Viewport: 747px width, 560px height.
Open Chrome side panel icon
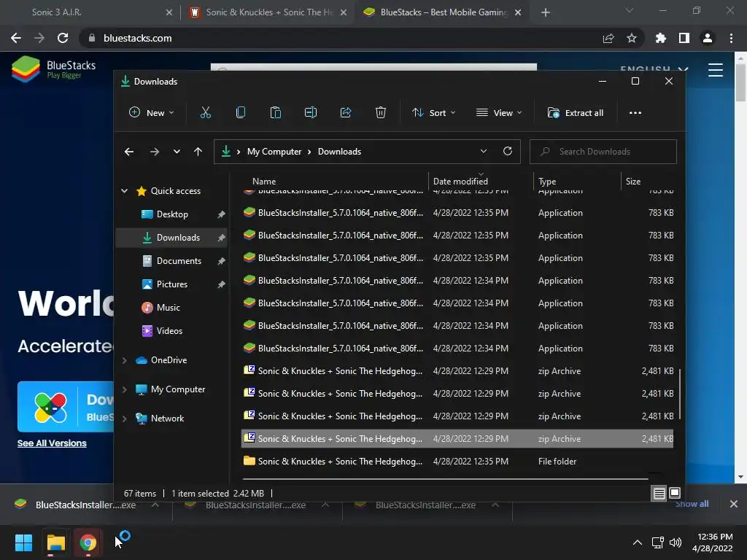click(684, 38)
